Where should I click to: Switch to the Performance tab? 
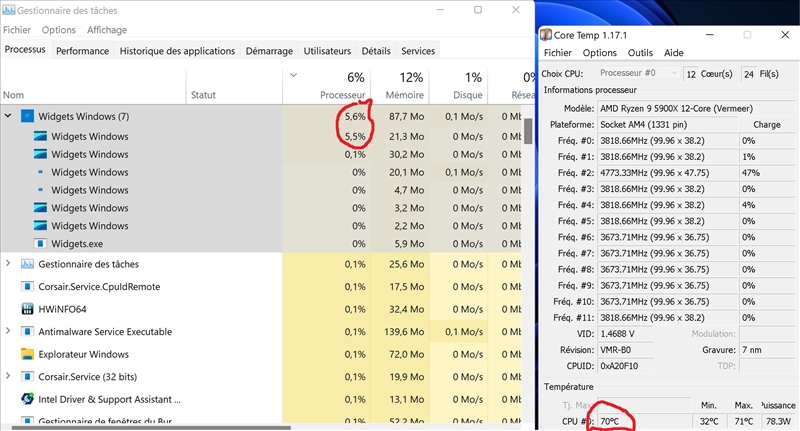click(82, 51)
